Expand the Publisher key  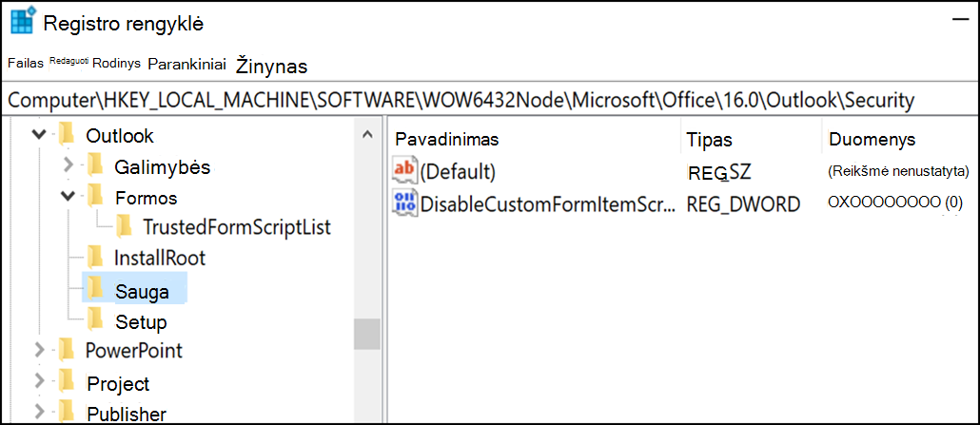(x=39, y=411)
